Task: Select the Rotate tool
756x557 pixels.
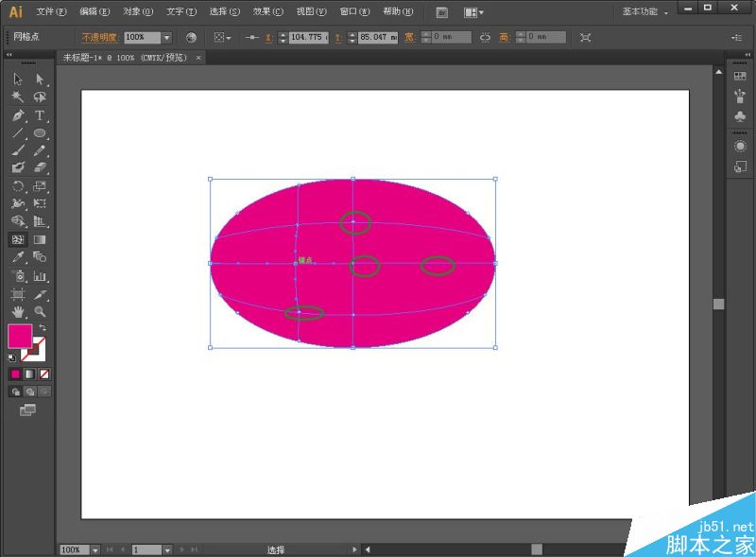Action: [x=18, y=186]
